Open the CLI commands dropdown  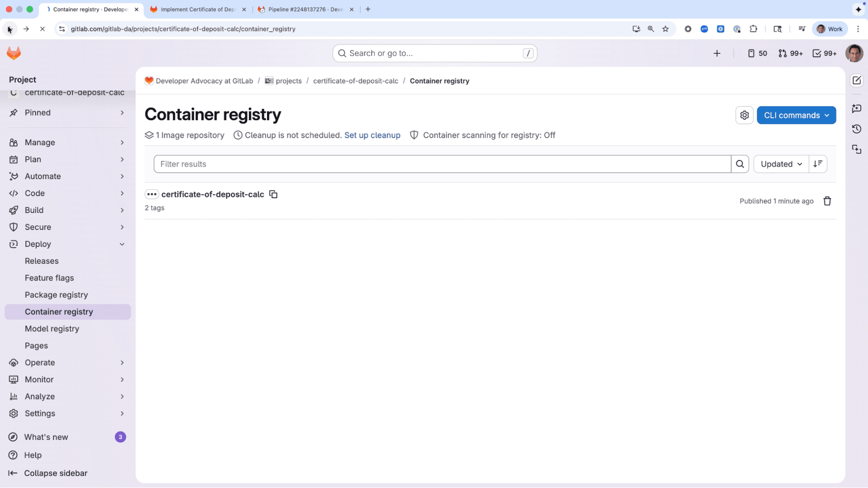[x=796, y=115]
